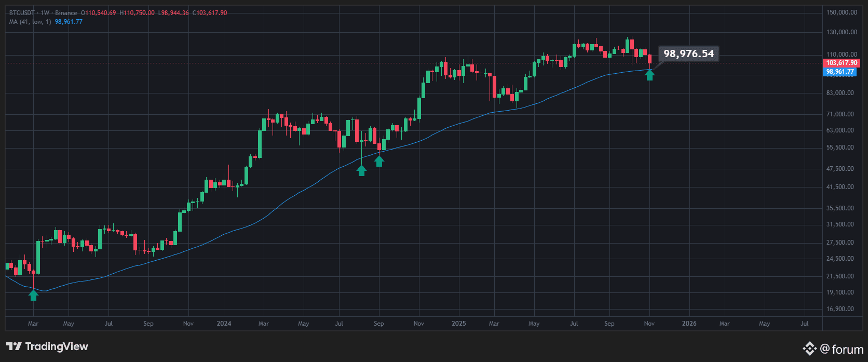Click the TradingView logo

pyautogui.click(x=47, y=346)
